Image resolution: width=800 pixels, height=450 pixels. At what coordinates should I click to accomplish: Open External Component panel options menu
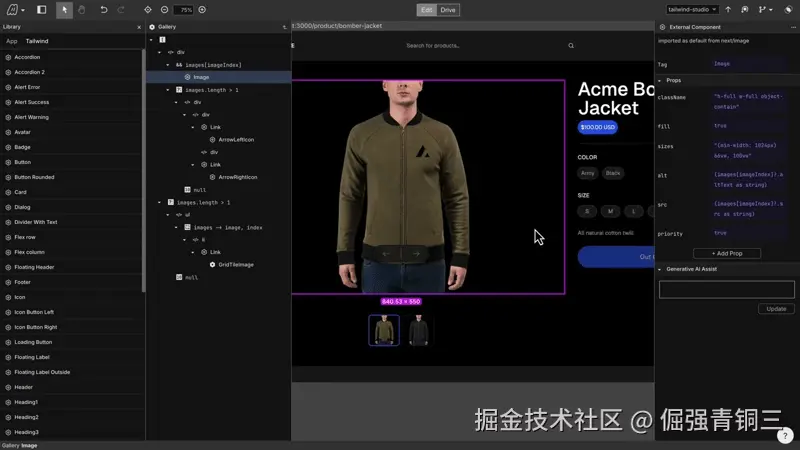793,27
